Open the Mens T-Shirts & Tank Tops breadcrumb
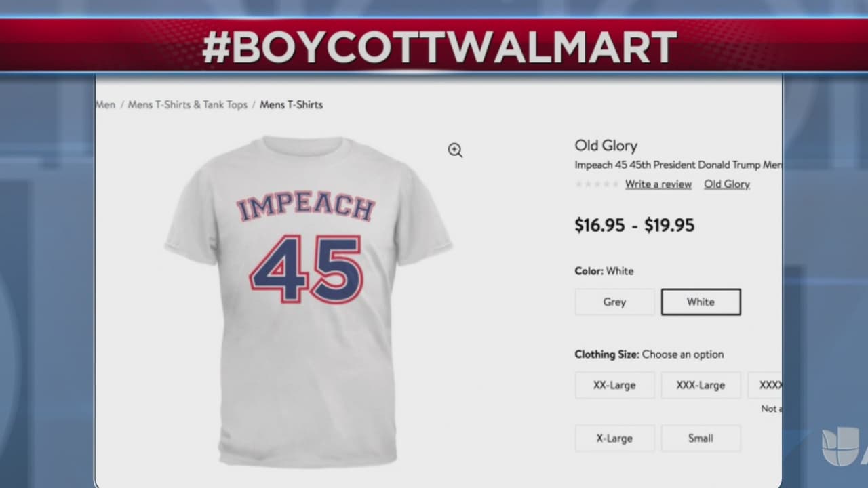The height and width of the screenshot is (488, 868). 188,105
